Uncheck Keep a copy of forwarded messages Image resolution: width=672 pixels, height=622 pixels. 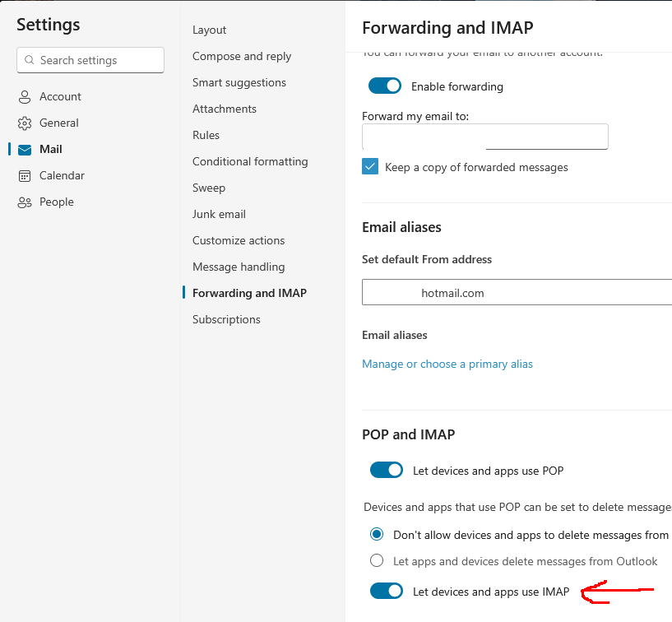point(370,167)
